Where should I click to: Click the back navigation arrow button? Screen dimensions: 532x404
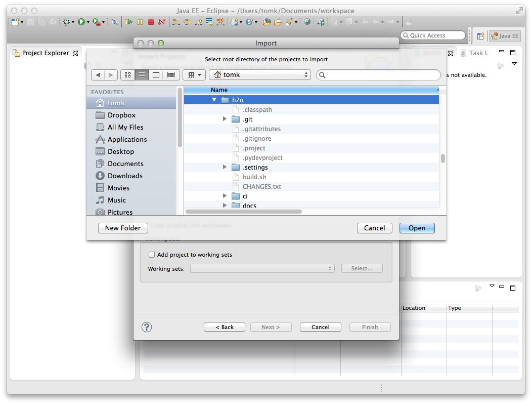tap(98, 75)
